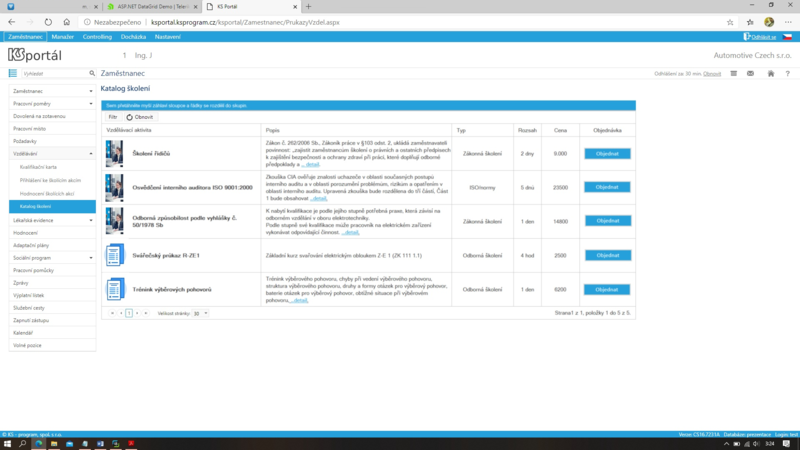
Task: Click the Odhlásit se logout link
Action: [x=763, y=37]
